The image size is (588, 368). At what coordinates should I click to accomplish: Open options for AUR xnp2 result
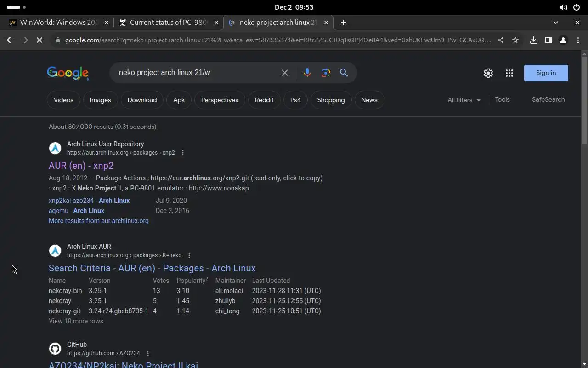(183, 153)
